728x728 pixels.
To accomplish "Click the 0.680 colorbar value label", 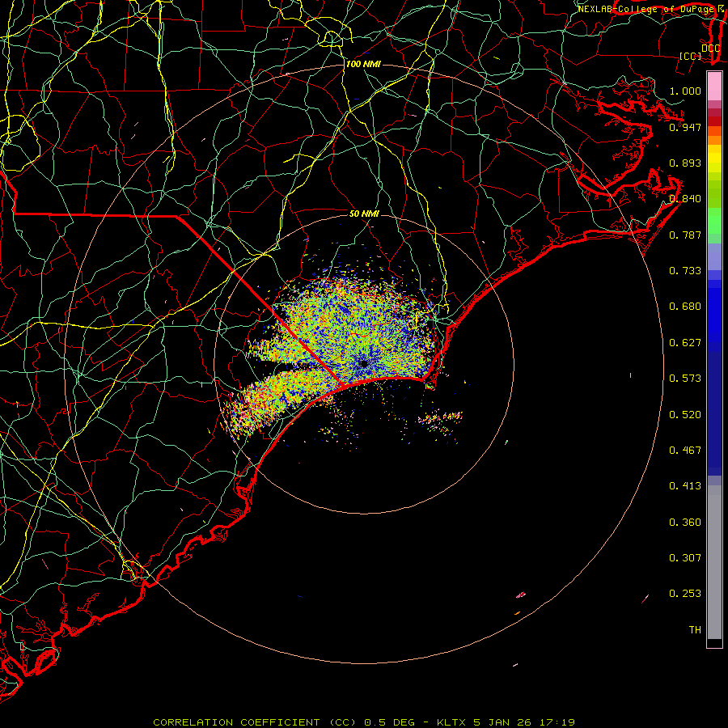I will [x=685, y=307].
